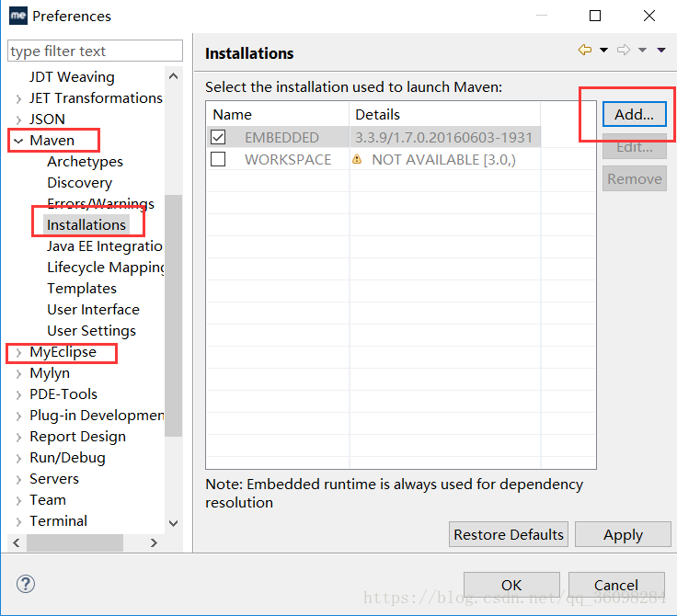Click the horizontal scroll right arrow
677x616 pixels.
[154, 542]
